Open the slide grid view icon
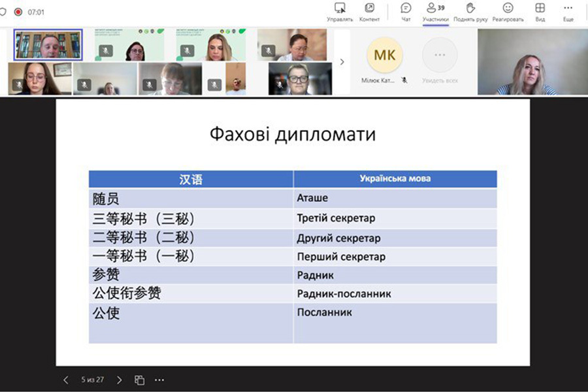The image size is (588, 392). [139, 380]
